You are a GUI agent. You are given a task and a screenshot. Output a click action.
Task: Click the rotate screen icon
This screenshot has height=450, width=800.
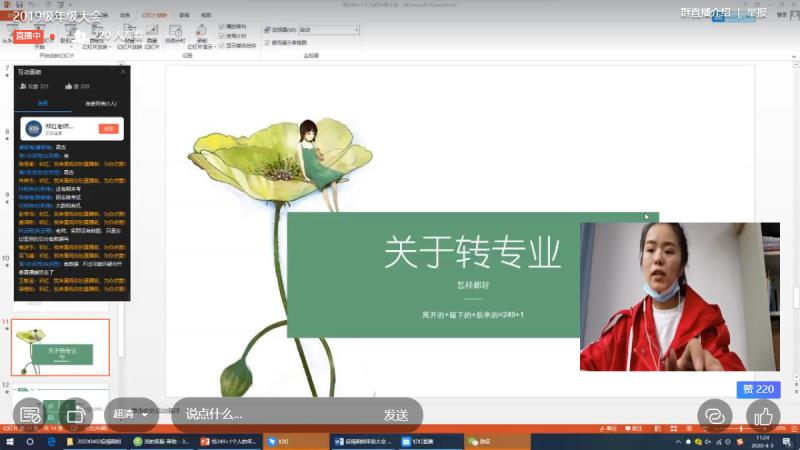pos(76,415)
